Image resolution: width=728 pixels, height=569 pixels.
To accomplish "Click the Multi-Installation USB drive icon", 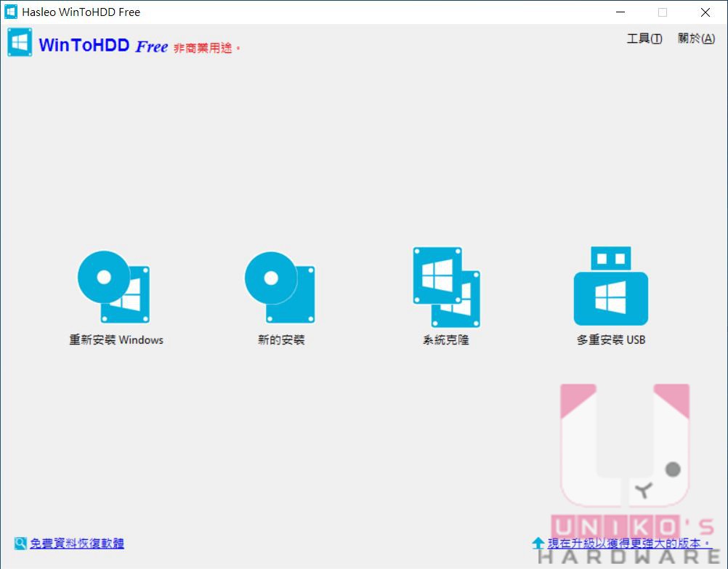I will [610, 286].
